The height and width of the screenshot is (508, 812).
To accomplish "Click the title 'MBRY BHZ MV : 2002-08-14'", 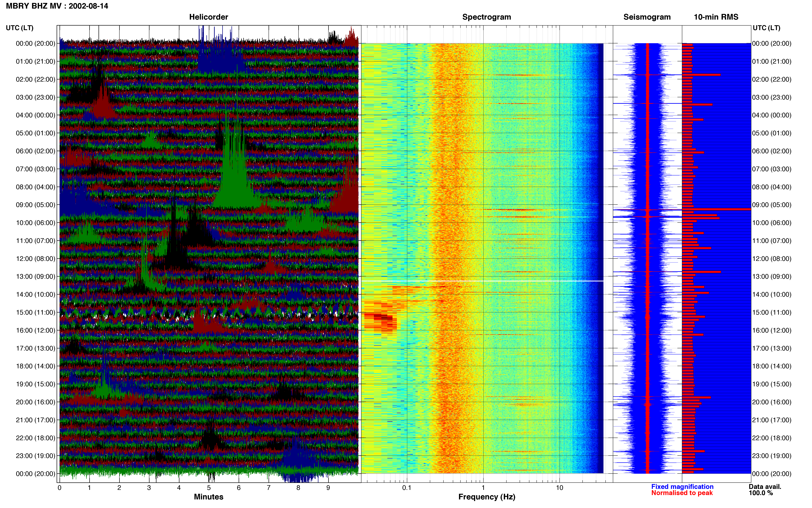I will [57, 6].
